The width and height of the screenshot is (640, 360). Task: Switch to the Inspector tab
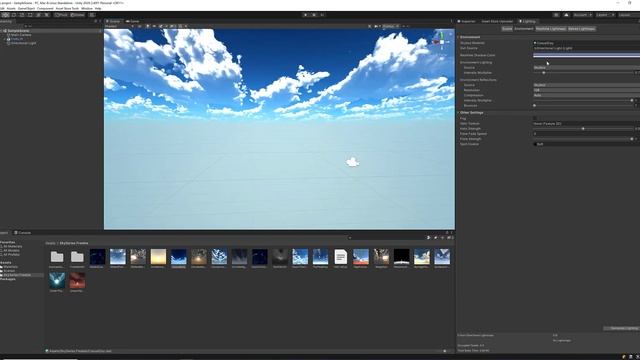(467, 21)
